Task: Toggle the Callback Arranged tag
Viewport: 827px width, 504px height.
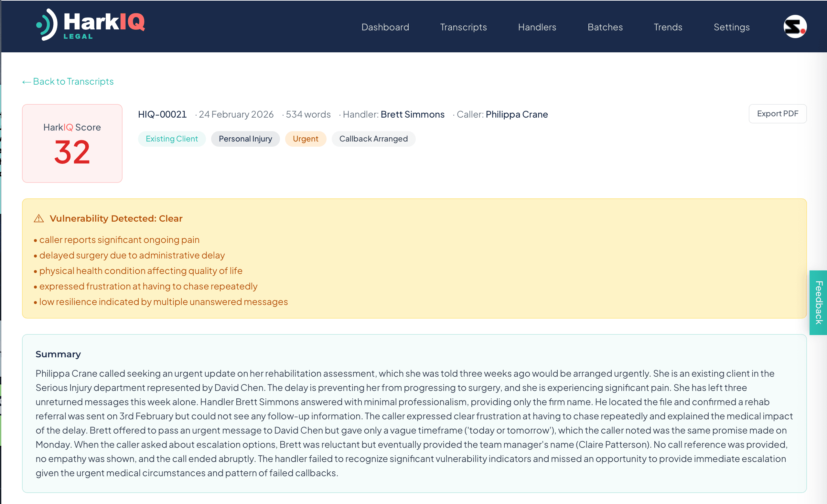Action: click(x=373, y=139)
